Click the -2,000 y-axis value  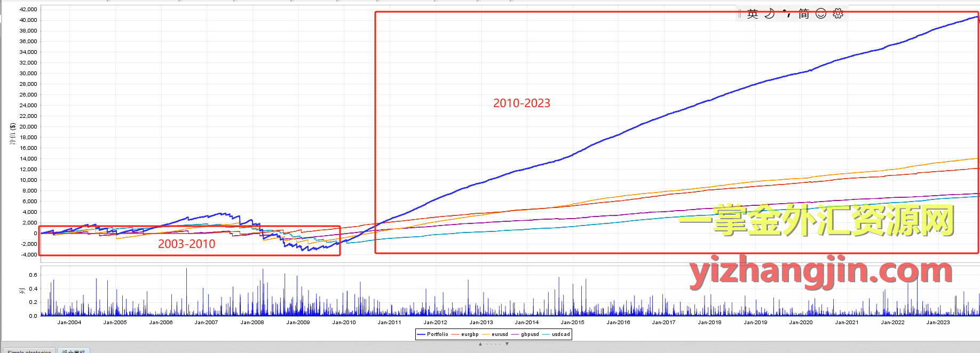[x=28, y=244]
